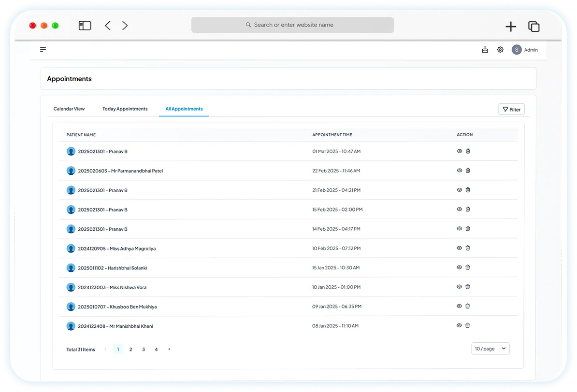577x392 pixels.
Task: Delete the 14 Feb 2025 appointment
Action: (468, 229)
